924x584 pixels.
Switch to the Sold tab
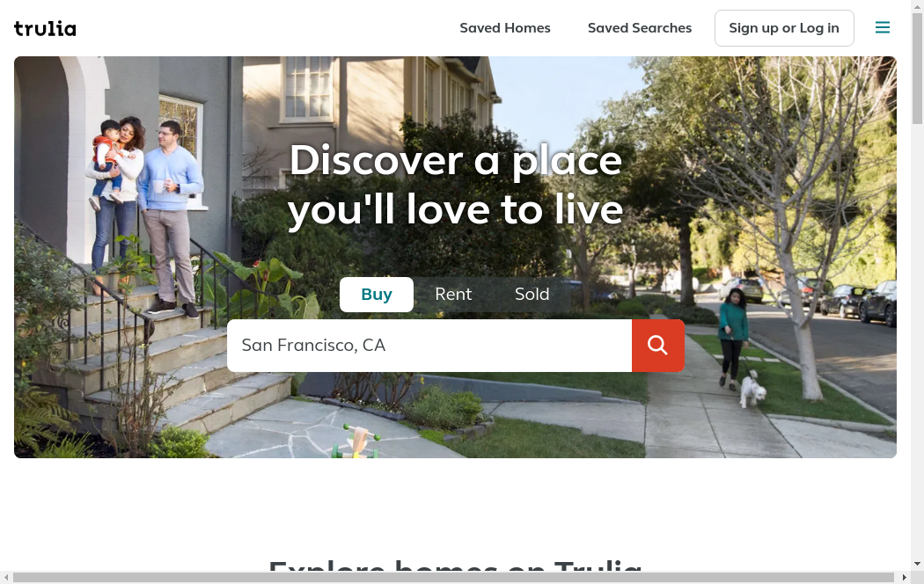pos(532,295)
